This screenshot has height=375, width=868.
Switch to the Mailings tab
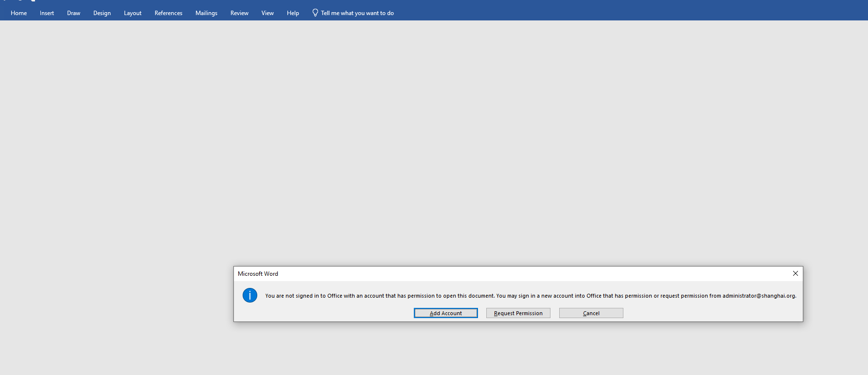tap(206, 13)
